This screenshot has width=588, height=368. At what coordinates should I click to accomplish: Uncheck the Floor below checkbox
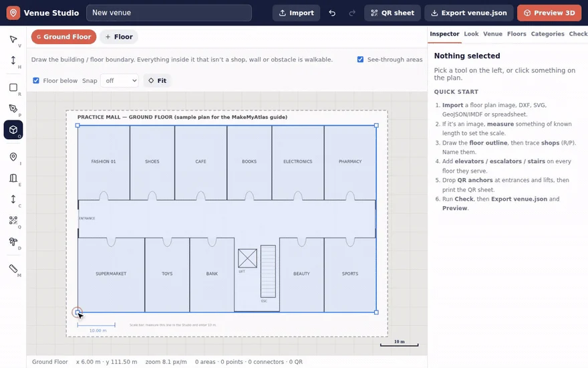point(36,80)
